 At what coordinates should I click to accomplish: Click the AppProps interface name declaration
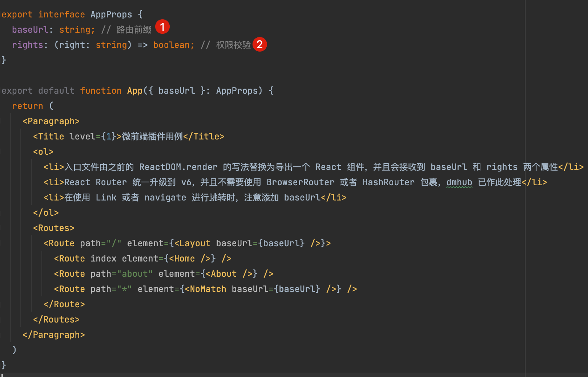click(x=111, y=15)
